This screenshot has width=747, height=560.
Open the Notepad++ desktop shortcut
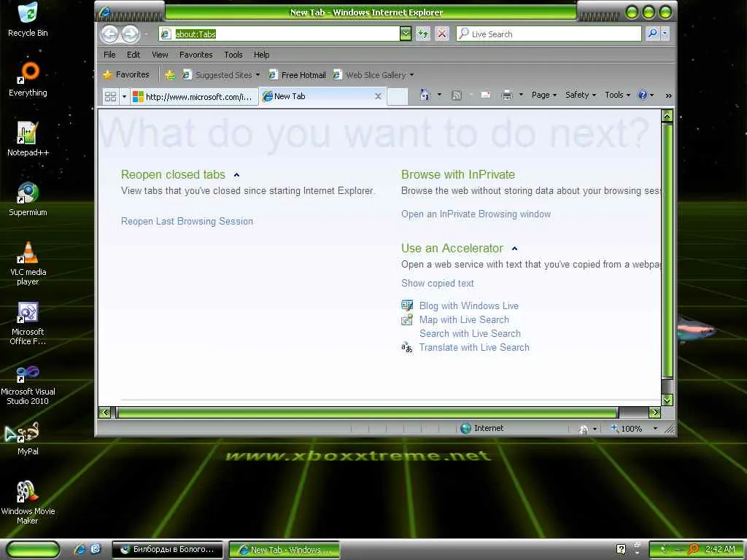tap(28, 139)
